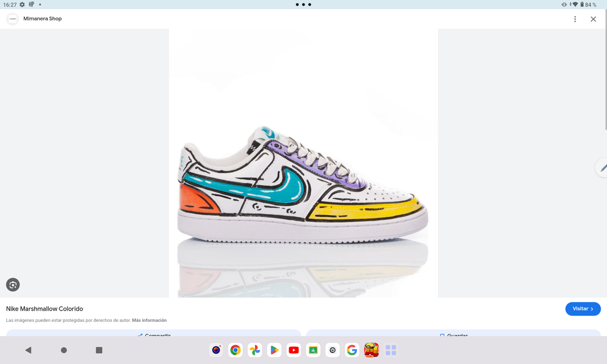The height and width of the screenshot is (364, 607).
Task: Launch the game app icon in taskbar
Action: click(371, 350)
